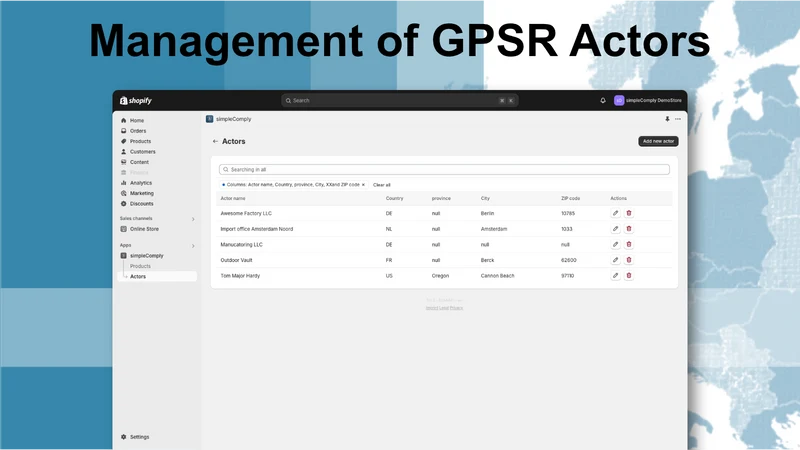Image resolution: width=800 pixels, height=450 pixels.
Task: Click the Outdoor Vault name
Action: point(236,260)
